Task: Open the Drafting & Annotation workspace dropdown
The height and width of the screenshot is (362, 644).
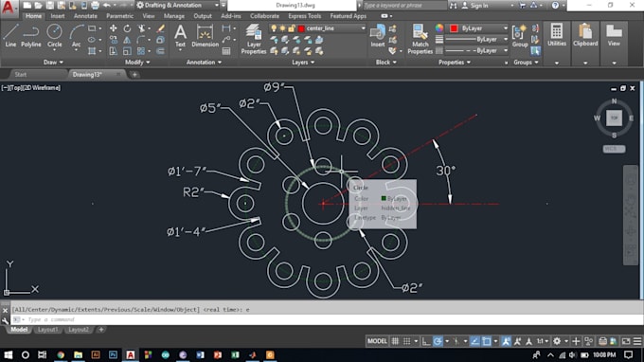Action: [178, 6]
